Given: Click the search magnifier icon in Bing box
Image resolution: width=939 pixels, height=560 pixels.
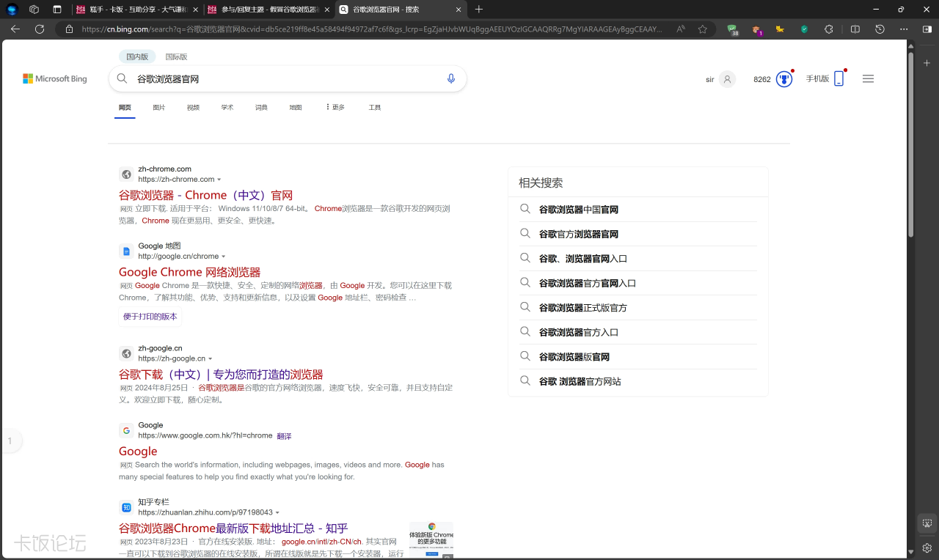Looking at the screenshot, I should coord(123,78).
